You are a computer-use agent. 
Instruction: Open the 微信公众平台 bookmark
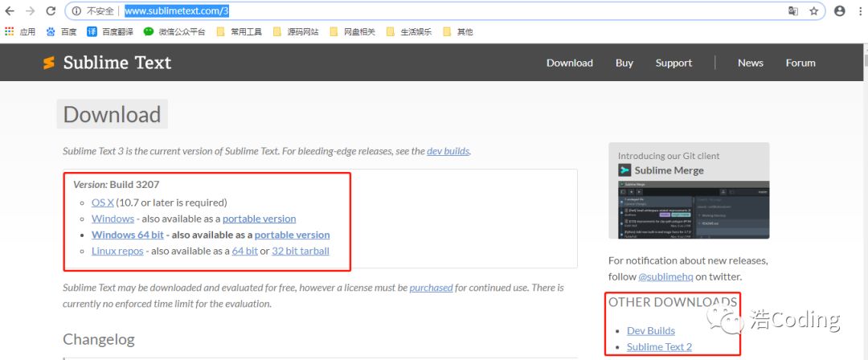(x=174, y=31)
